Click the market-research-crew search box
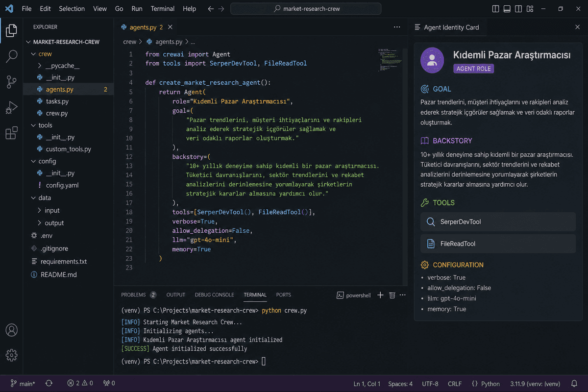The image size is (588, 392). (306, 9)
